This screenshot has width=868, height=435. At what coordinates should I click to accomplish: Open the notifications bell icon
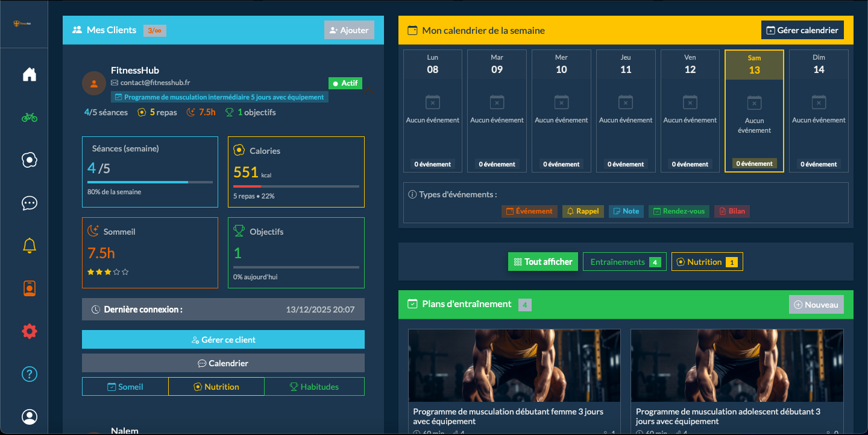tap(29, 245)
